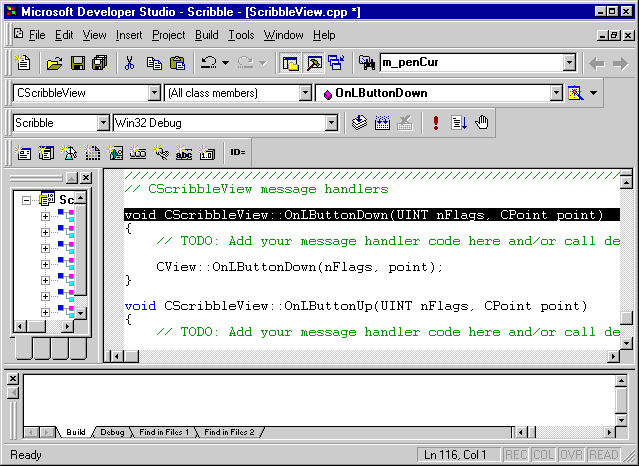
Task: Click the New Version 1.0 resource icon
Action: point(207,153)
